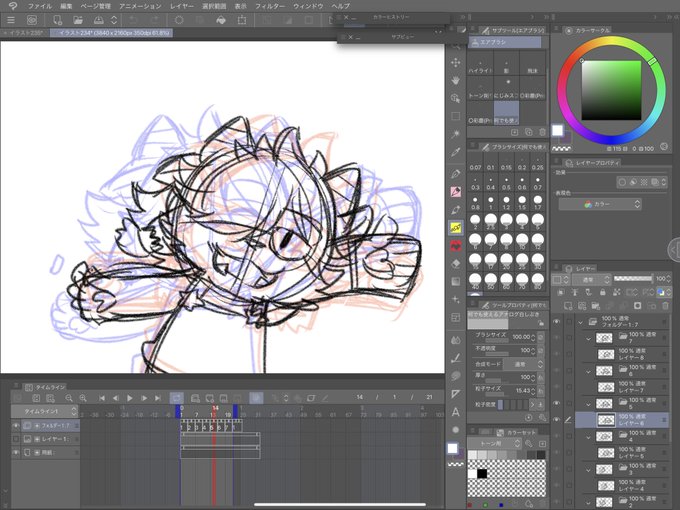
Task: Open the トーン用 color set dropdown
Action: pos(494,444)
